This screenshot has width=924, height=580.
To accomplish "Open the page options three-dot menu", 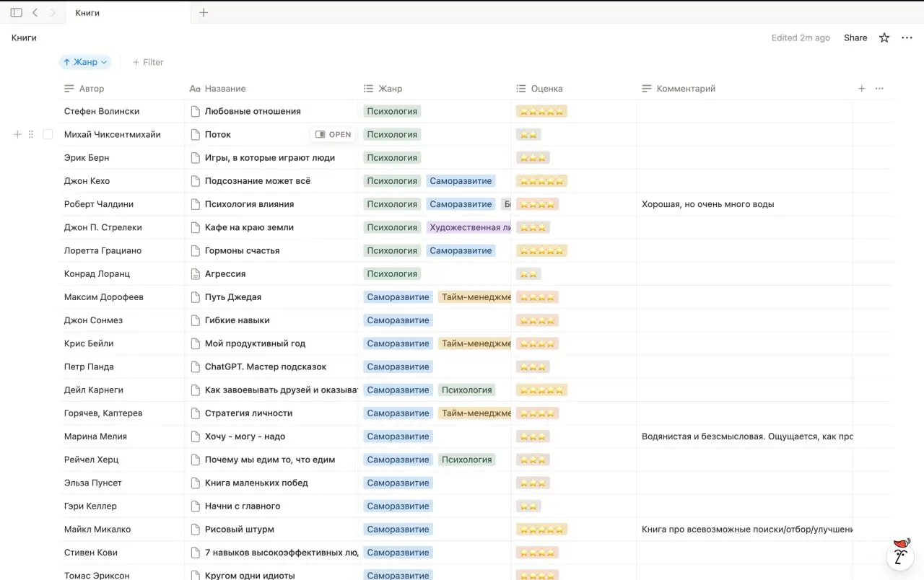I will click(907, 38).
